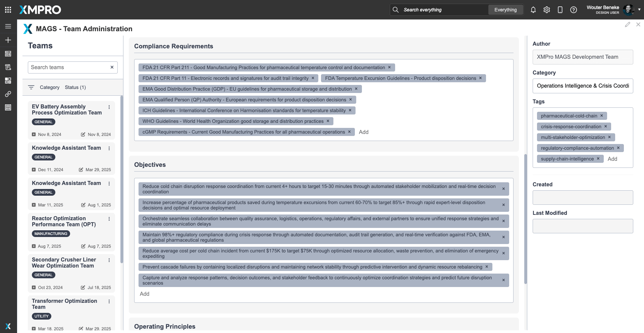Remove the pharmaceutical-cold-chain tag

[601, 116]
